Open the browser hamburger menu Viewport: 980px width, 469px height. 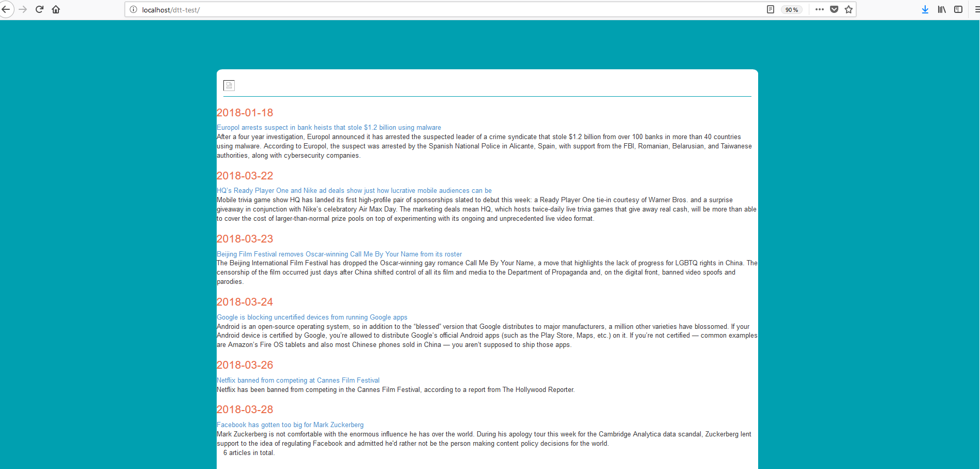click(976, 9)
